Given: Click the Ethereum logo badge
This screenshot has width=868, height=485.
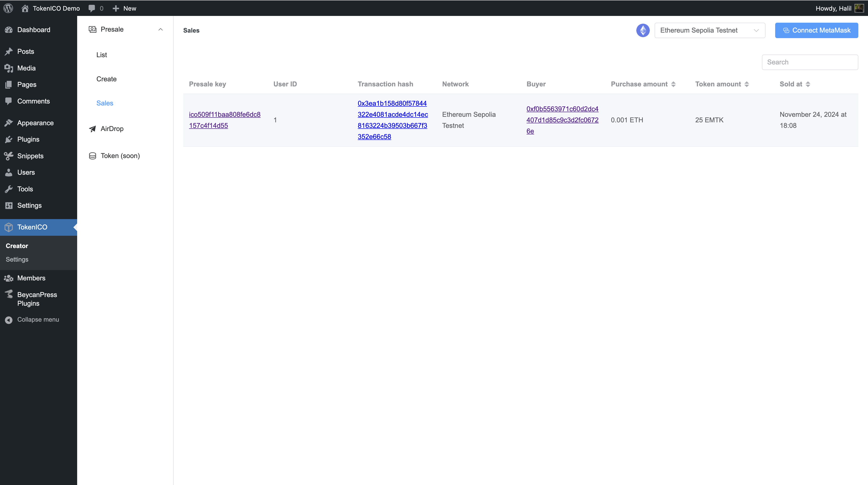Looking at the screenshot, I should click(643, 30).
